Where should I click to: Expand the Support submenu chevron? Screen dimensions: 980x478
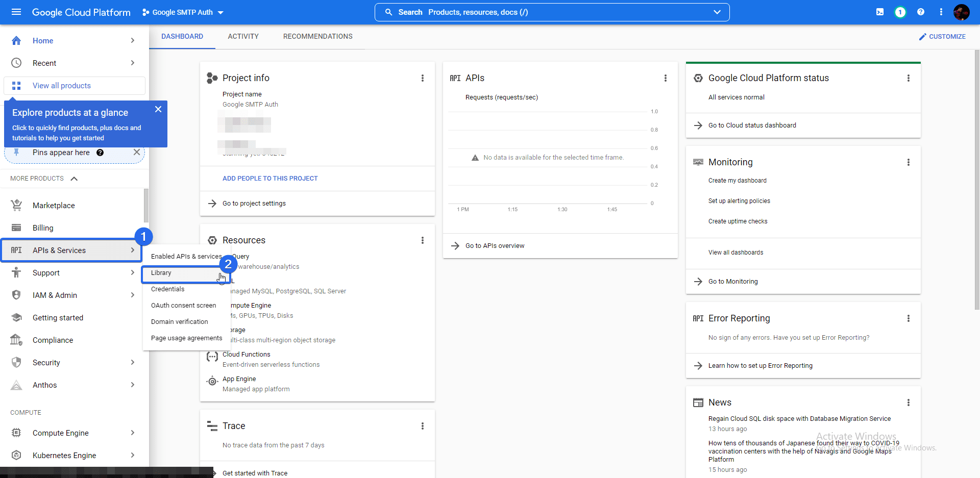(133, 272)
